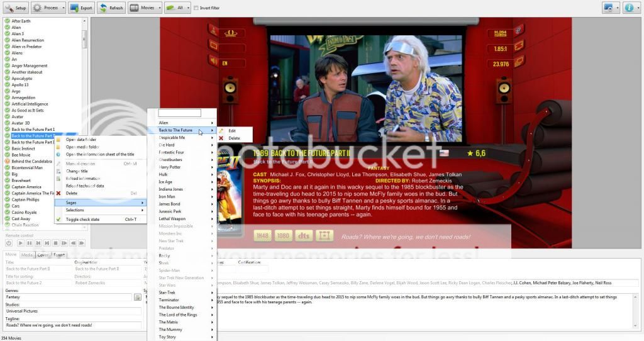Click the 1080 resolution badge
The height and width of the screenshot is (341, 644).
coord(282,236)
